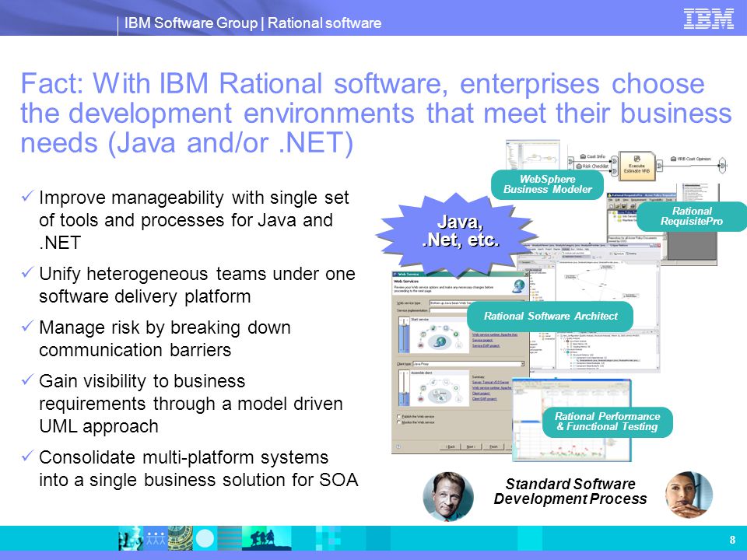Click the Start service level slider
The image size is (747, 560).
pos(404,334)
